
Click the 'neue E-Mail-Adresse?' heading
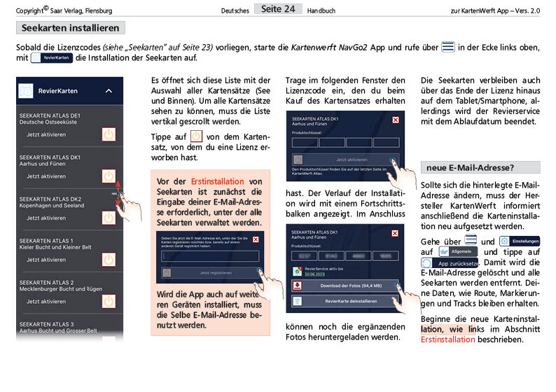pos(480,167)
